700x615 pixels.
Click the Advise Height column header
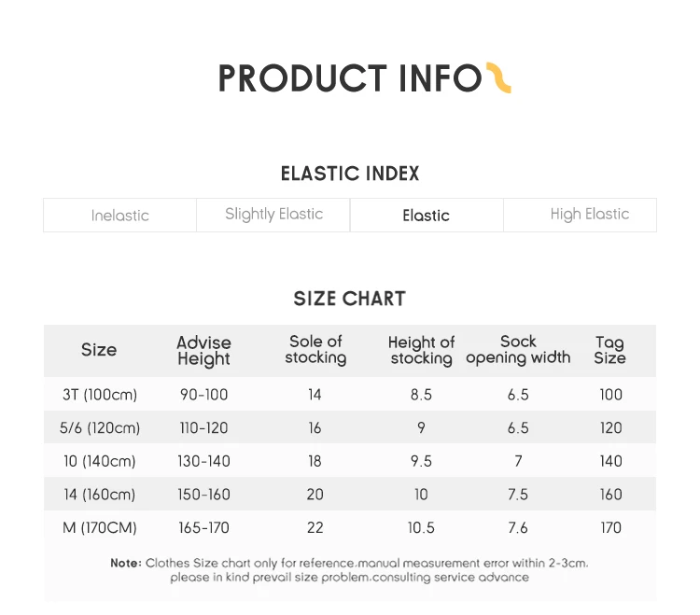pos(203,350)
